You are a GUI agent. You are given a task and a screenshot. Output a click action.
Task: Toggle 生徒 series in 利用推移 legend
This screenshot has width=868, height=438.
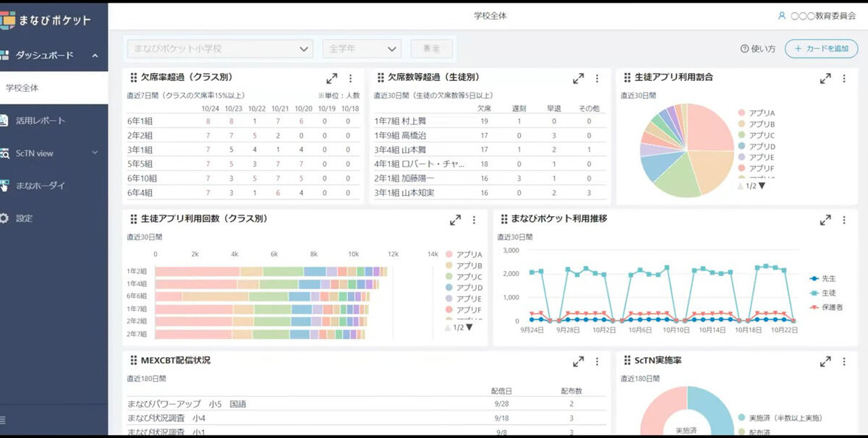(x=823, y=293)
